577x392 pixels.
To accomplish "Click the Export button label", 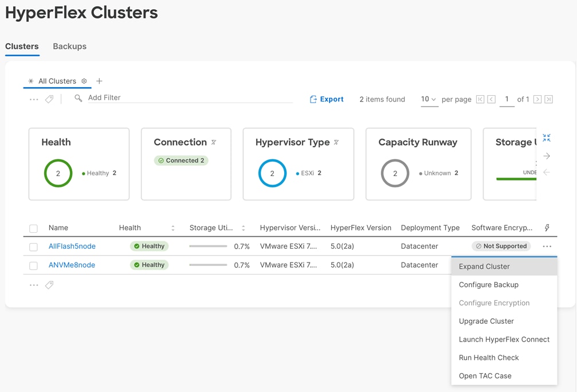I will click(332, 99).
